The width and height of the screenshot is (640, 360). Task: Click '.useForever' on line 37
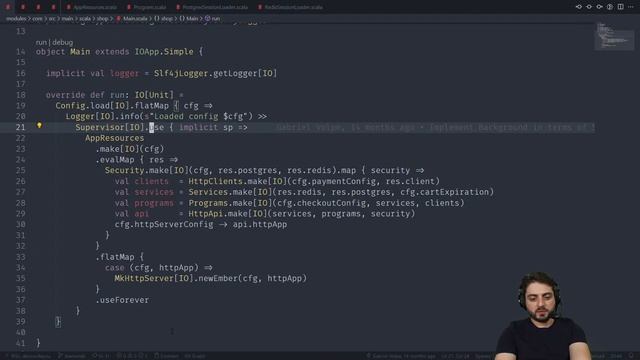[x=122, y=300]
